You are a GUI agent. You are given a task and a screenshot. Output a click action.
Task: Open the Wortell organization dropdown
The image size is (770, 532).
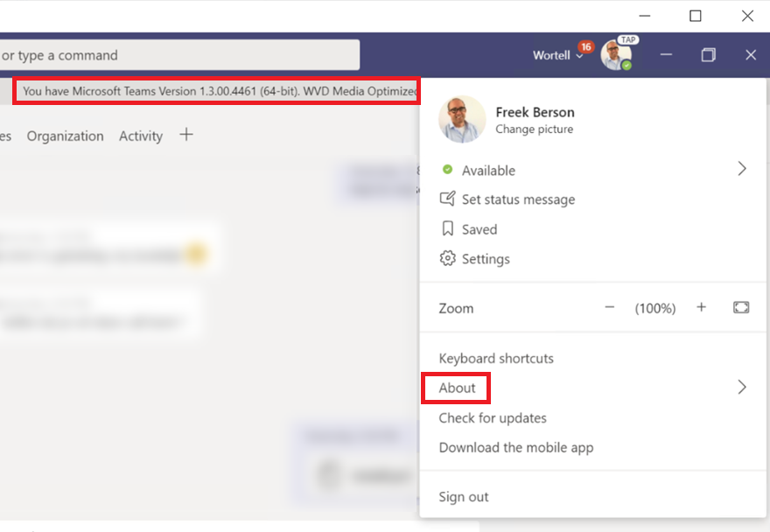[x=558, y=55]
